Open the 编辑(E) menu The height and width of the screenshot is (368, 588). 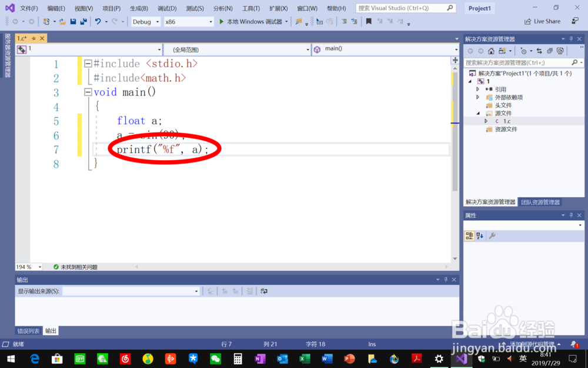[x=56, y=8]
